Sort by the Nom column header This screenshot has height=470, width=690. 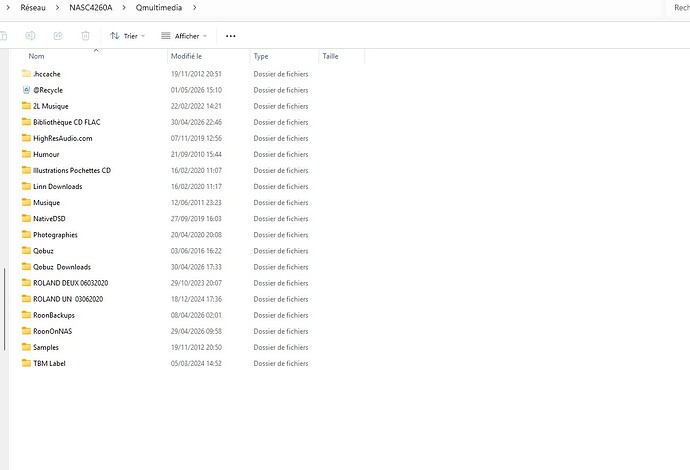tap(36, 56)
